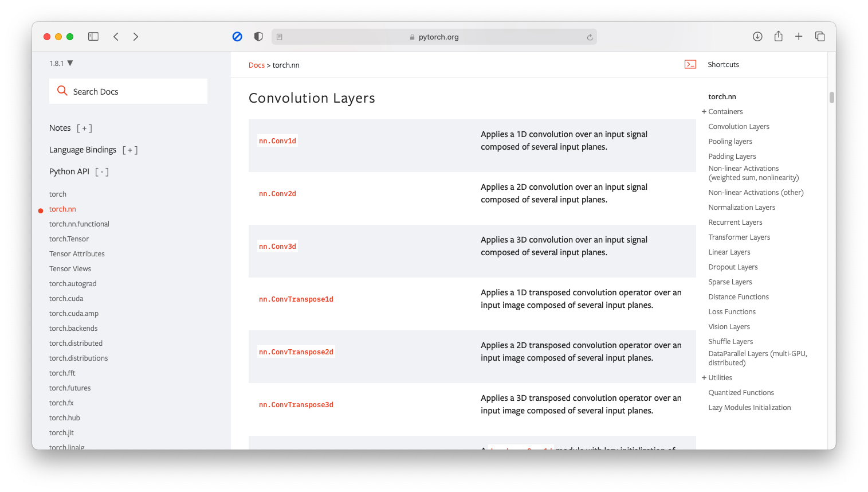Open torch.hub in sidebar
The width and height of the screenshot is (868, 492).
(x=65, y=418)
